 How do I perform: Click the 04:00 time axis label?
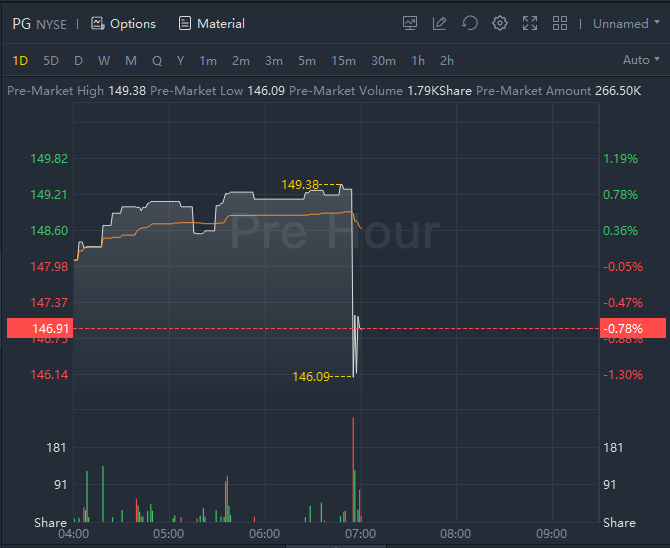tap(73, 533)
